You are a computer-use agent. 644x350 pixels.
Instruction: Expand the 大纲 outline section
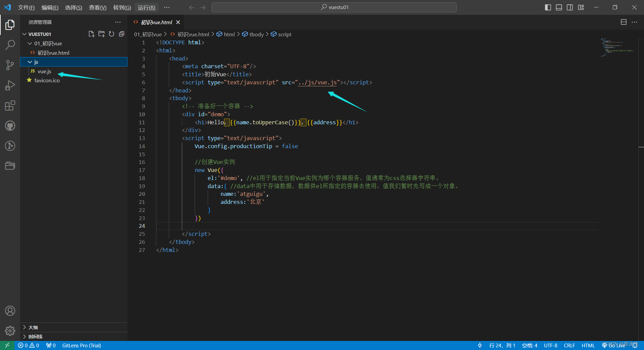tap(74, 327)
